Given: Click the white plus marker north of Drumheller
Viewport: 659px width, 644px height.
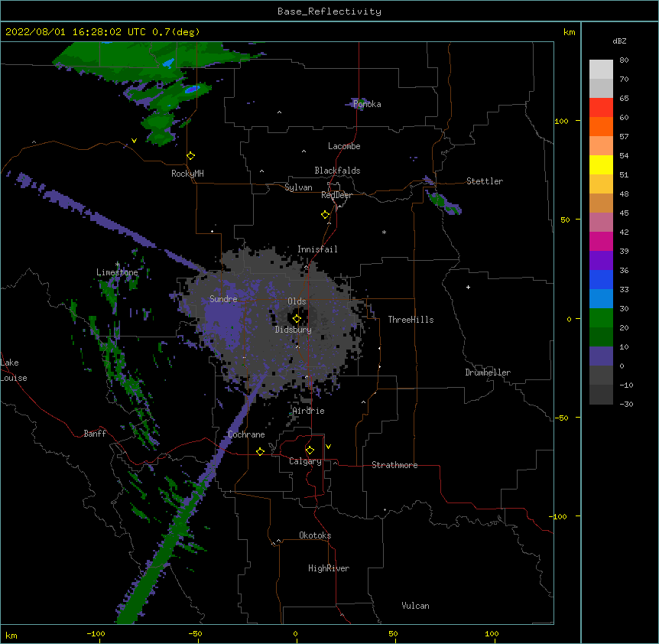Looking at the screenshot, I should pyautogui.click(x=468, y=287).
